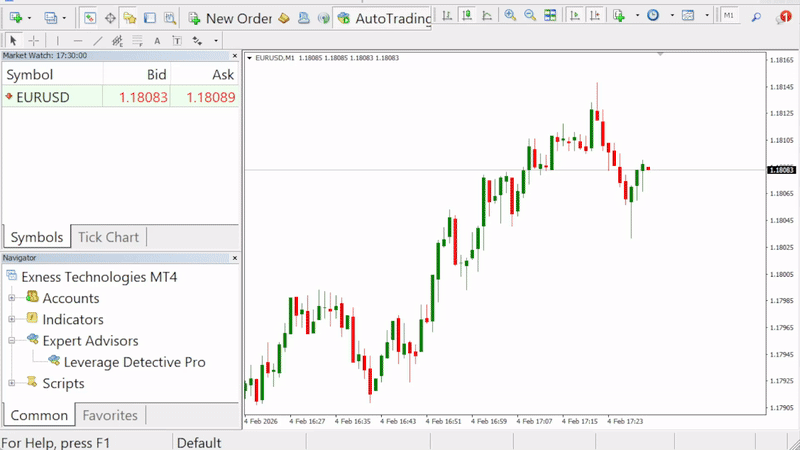Toggle the AutoTrading button
800x450 pixels.
click(x=385, y=18)
